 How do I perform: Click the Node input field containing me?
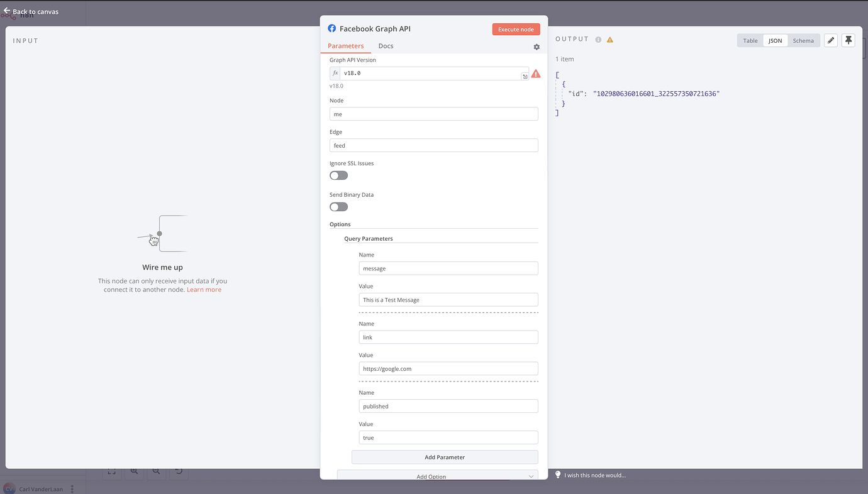433,113
